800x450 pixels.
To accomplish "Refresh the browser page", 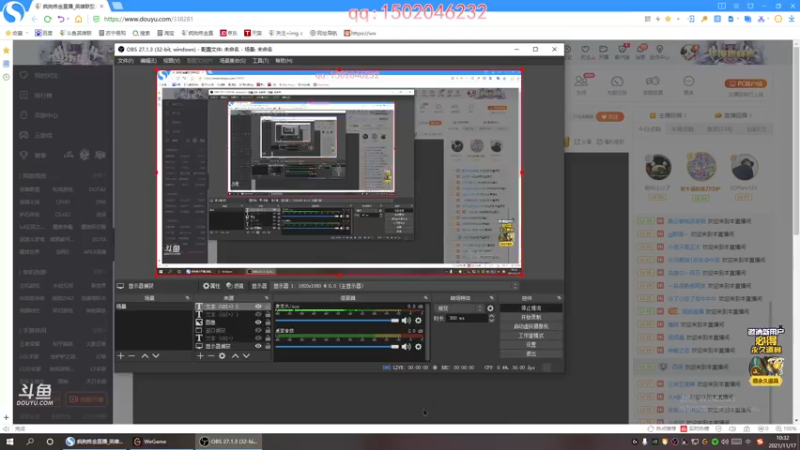I will [47, 19].
